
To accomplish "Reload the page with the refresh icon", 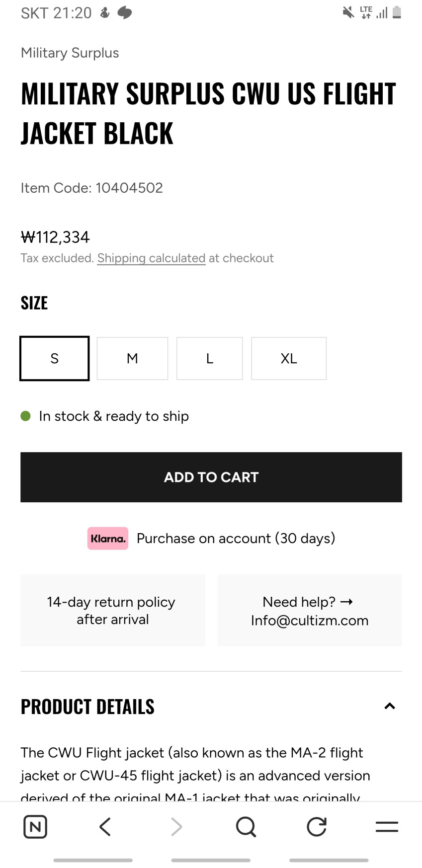I will [316, 827].
